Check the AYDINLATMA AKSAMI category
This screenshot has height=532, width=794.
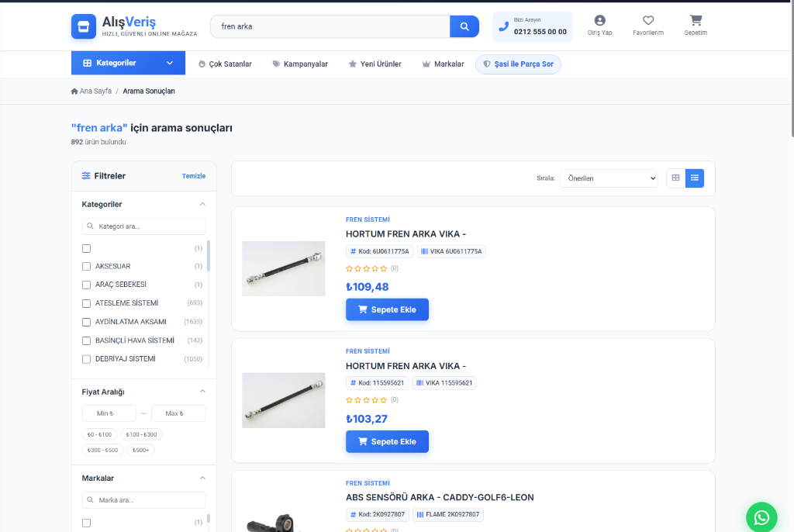(86, 322)
